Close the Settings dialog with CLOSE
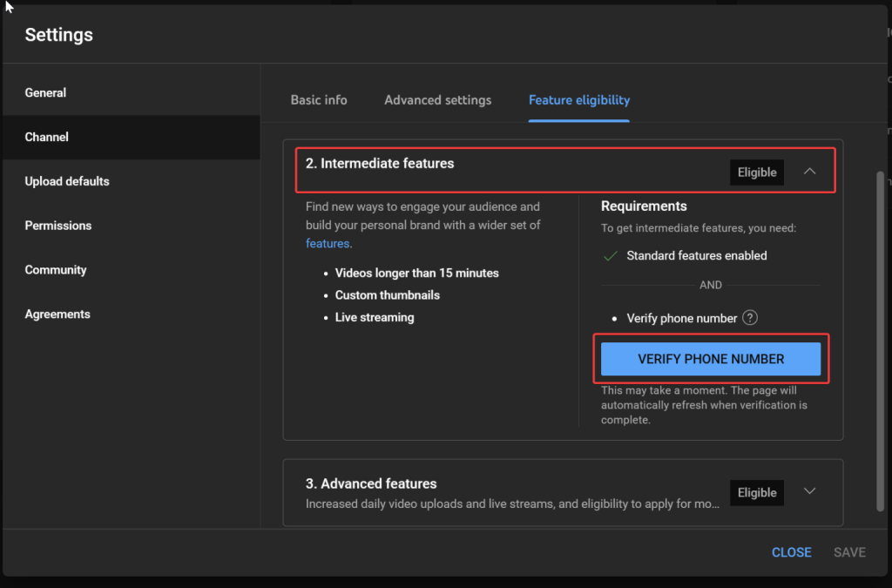 pos(791,552)
